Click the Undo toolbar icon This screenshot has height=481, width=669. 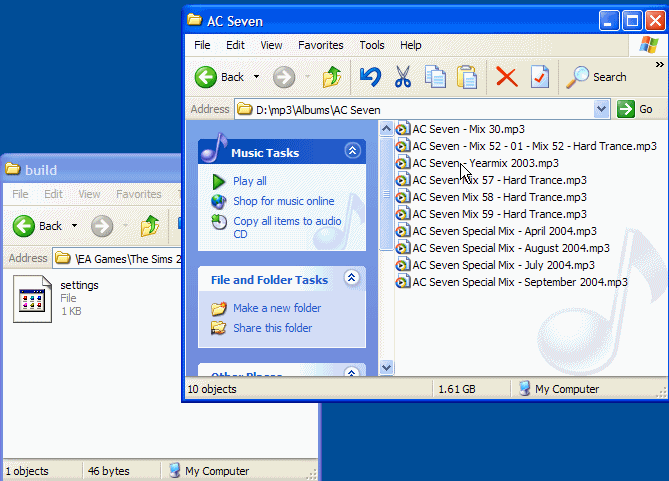click(x=370, y=77)
